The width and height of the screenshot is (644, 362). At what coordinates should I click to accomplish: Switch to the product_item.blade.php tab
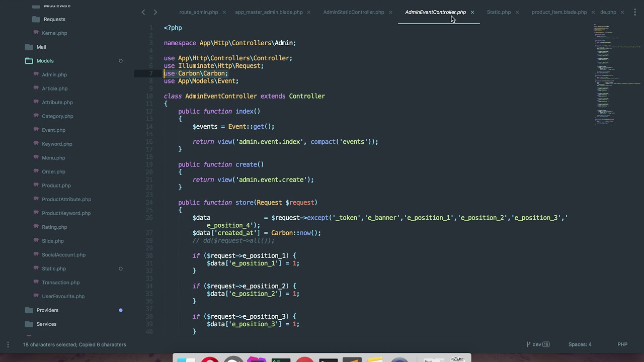559,12
